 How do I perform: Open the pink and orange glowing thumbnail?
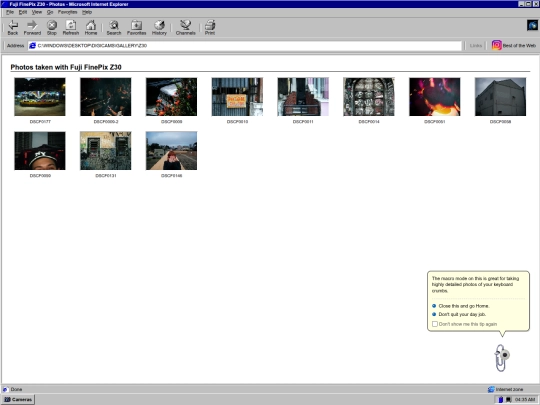tap(434, 97)
